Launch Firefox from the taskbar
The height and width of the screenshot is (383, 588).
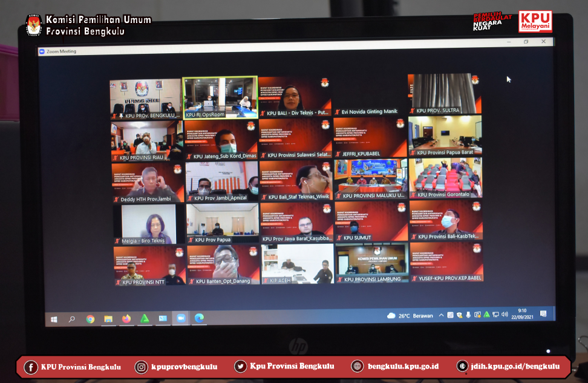click(x=126, y=318)
